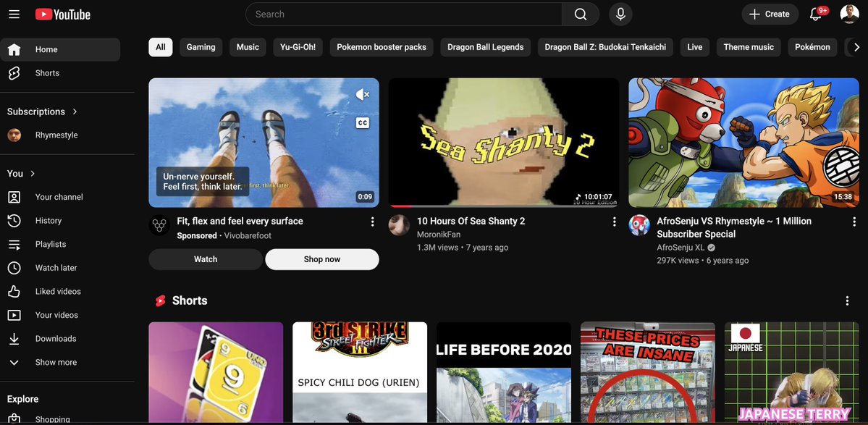Unmute the ad video preview
868x425 pixels.
click(x=363, y=95)
